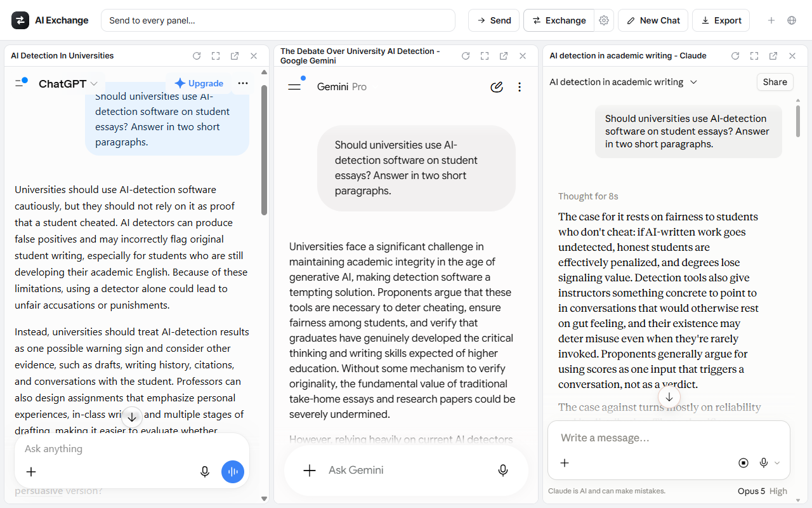
Task: Open ChatGPT panel in external window
Action: pyautogui.click(x=235, y=56)
